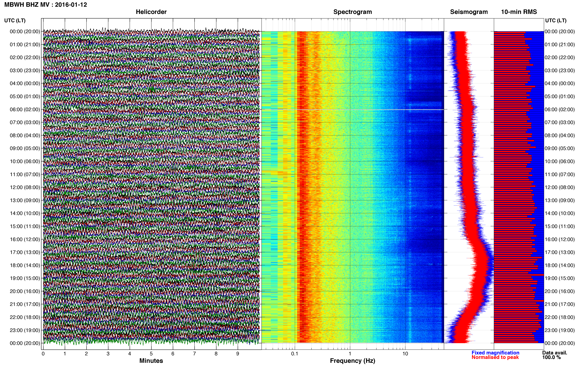Click the right '22:00 (18:00)' time label
The height and width of the screenshot is (368, 588).
click(x=560, y=317)
